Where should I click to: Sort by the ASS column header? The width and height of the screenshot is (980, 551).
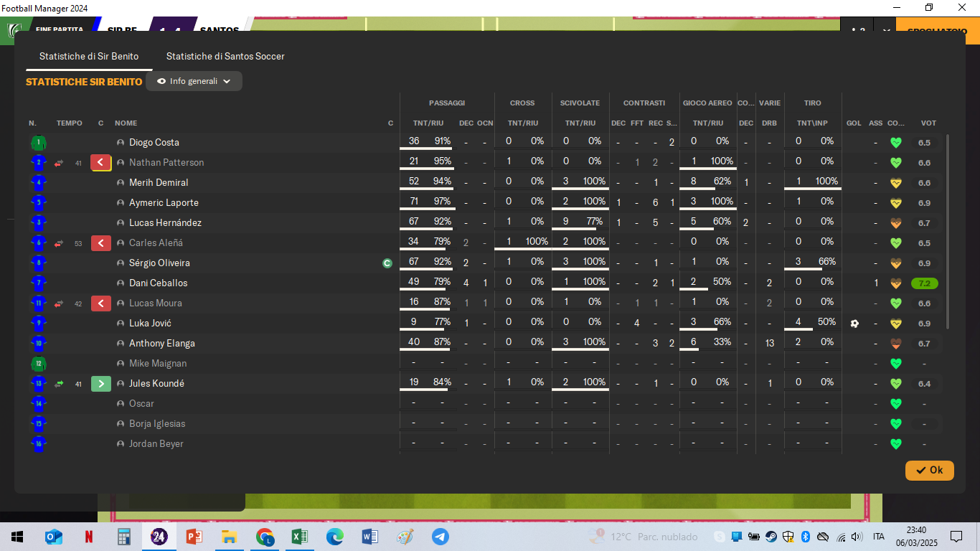875,123
